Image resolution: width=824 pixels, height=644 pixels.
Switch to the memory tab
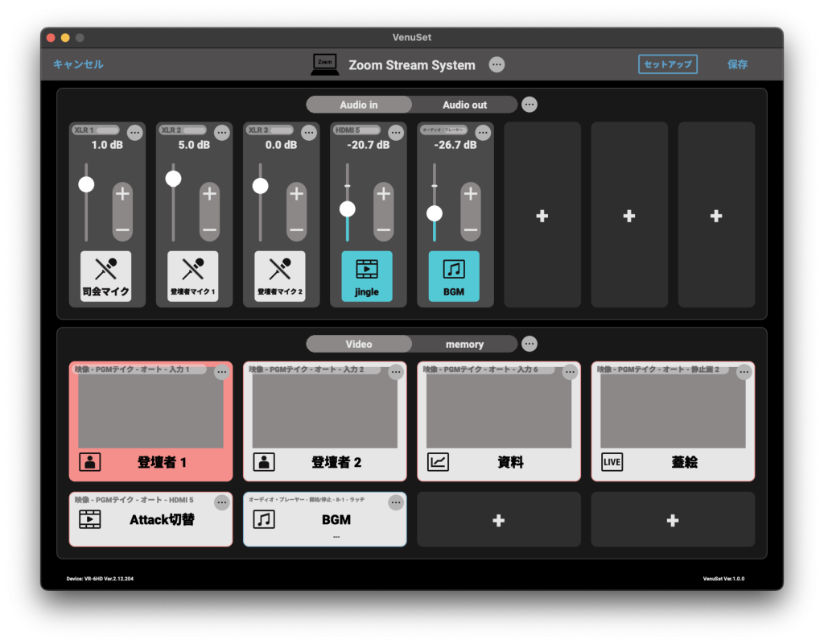point(464,344)
